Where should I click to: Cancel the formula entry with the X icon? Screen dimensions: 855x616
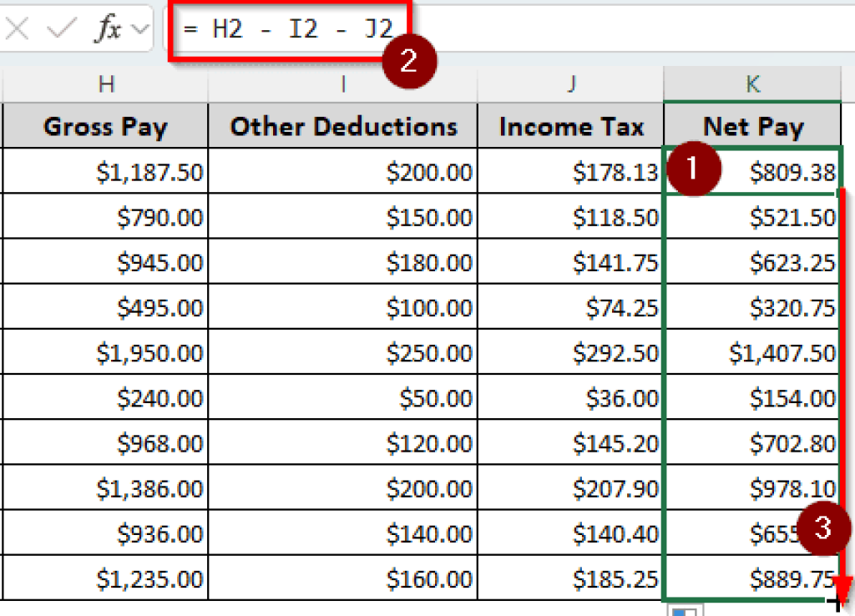17,28
